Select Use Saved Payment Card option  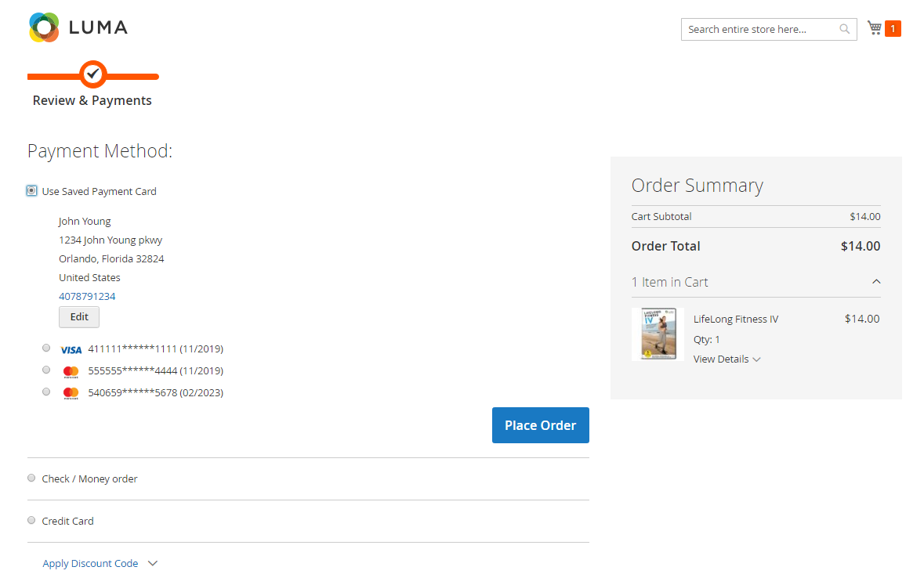[x=31, y=190]
